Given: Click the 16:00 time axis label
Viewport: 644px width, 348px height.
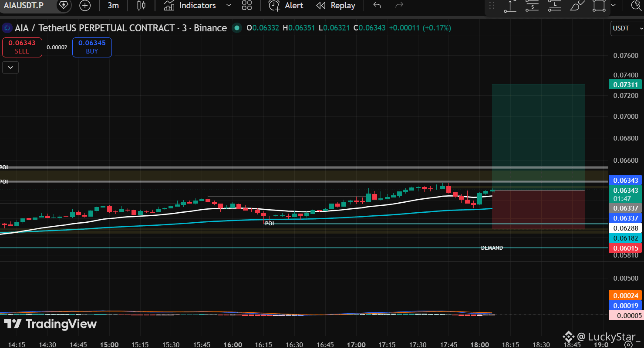Looking at the screenshot, I should [233, 345].
